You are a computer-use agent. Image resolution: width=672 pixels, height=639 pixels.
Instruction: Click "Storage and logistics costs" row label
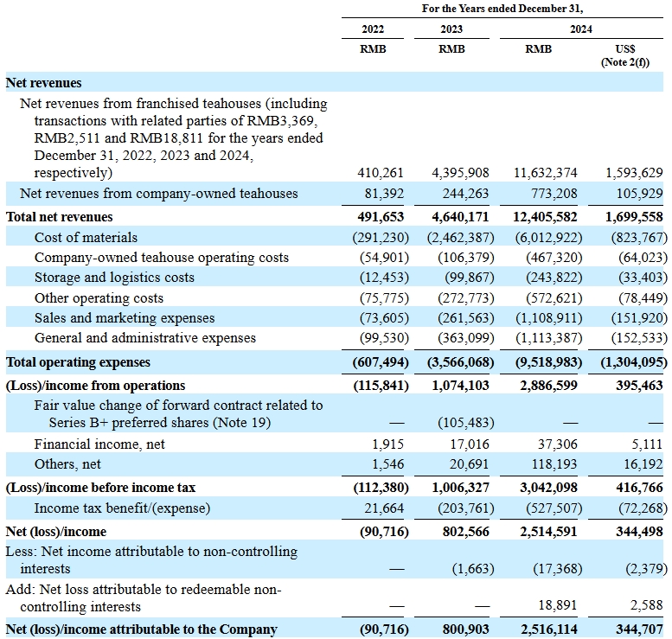point(114,278)
